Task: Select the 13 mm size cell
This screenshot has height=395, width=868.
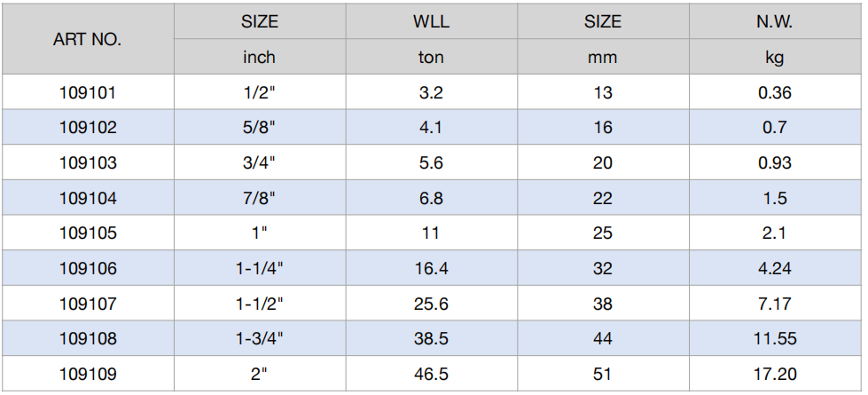Action: [x=603, y=92]
